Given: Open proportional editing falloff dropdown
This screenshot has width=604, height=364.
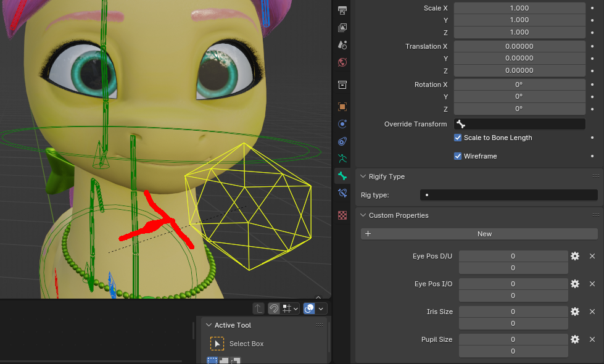Looking at the screenshot, I should click(321, 308).
